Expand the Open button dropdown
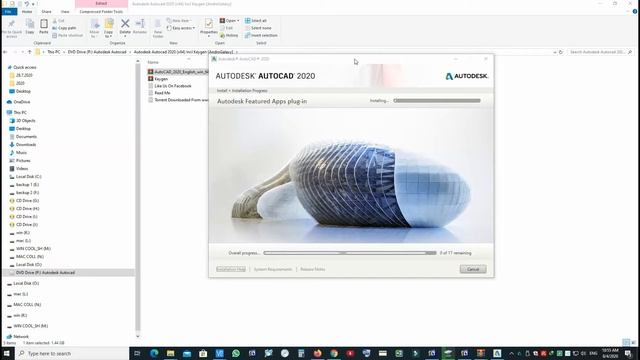The width and height of the screenshot is (640, 360). click(238, 20)
